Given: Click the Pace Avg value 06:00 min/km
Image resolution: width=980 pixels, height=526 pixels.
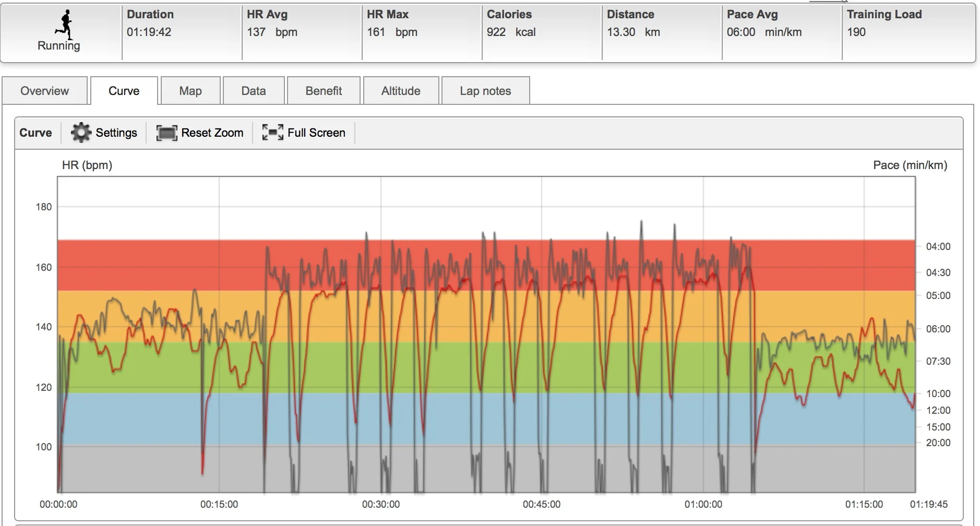Looking at the screenshot, I should [764, 32].
